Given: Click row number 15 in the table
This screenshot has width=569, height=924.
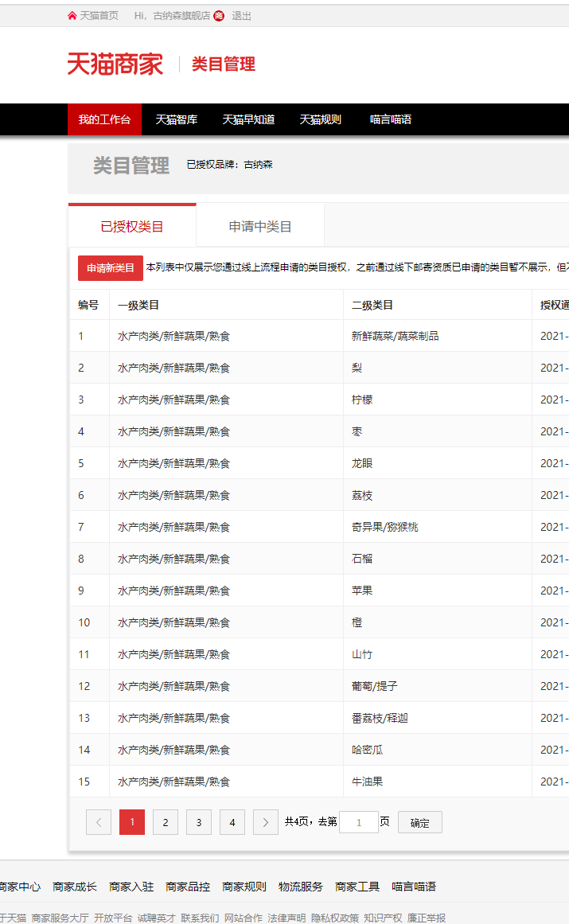Looking at the screenshot, I should click(84, 782).
